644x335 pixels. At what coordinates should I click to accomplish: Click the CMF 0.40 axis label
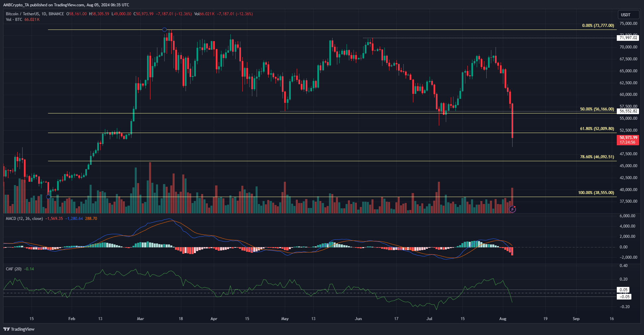coord(624,266)
